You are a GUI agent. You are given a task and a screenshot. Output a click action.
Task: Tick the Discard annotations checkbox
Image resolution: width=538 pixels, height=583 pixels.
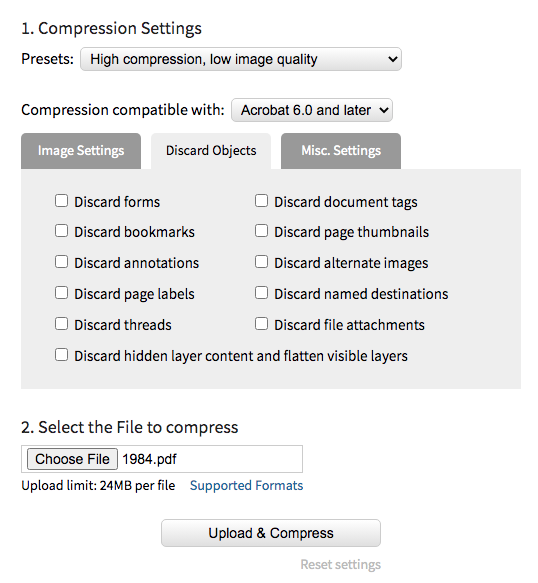point(61,262)
